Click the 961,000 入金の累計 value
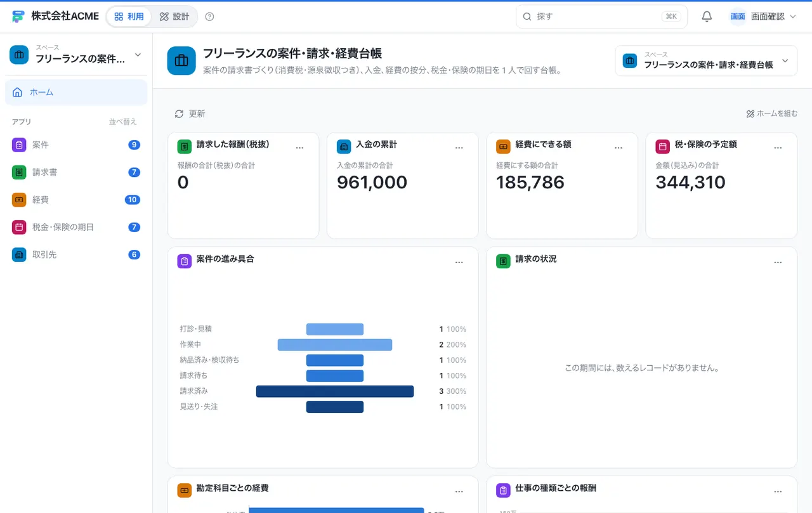 coord(372,183)
